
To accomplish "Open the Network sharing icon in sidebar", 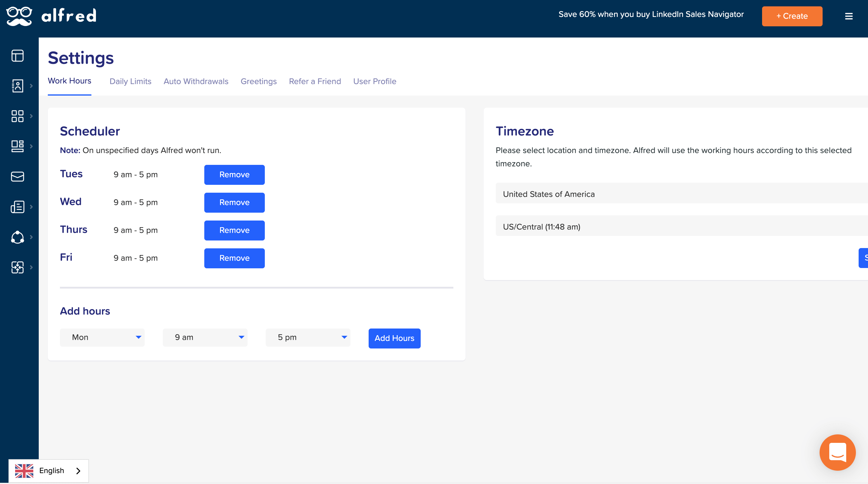I will pyautogui.click(x=18, y=237).
